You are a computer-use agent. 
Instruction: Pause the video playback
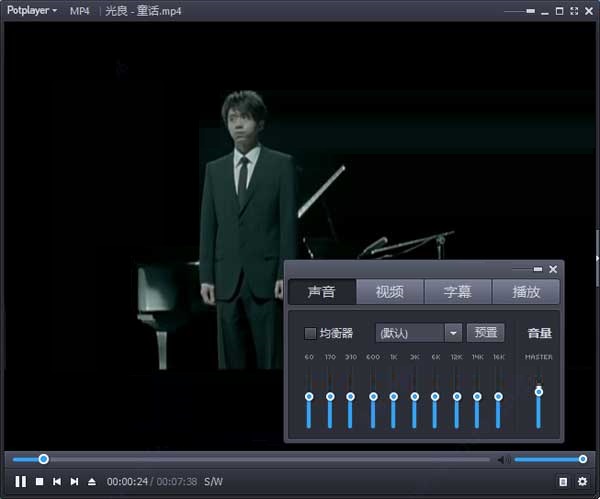click(20, 481)
